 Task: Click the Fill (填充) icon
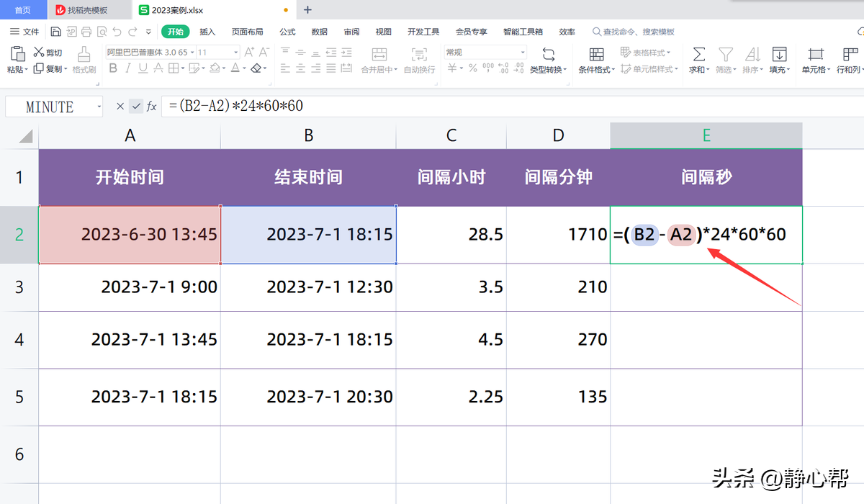779,55
